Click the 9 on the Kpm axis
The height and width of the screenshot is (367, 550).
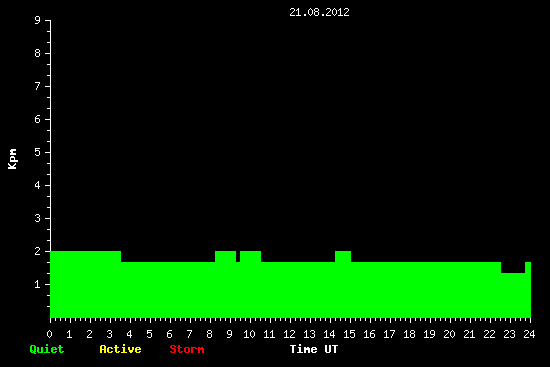coord(38,20)
